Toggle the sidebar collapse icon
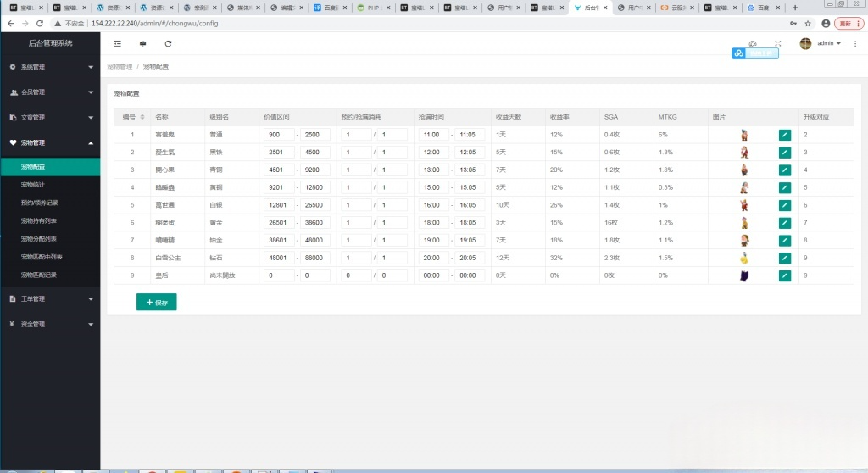This screenshot has height=473, width=868. point(117,43)
